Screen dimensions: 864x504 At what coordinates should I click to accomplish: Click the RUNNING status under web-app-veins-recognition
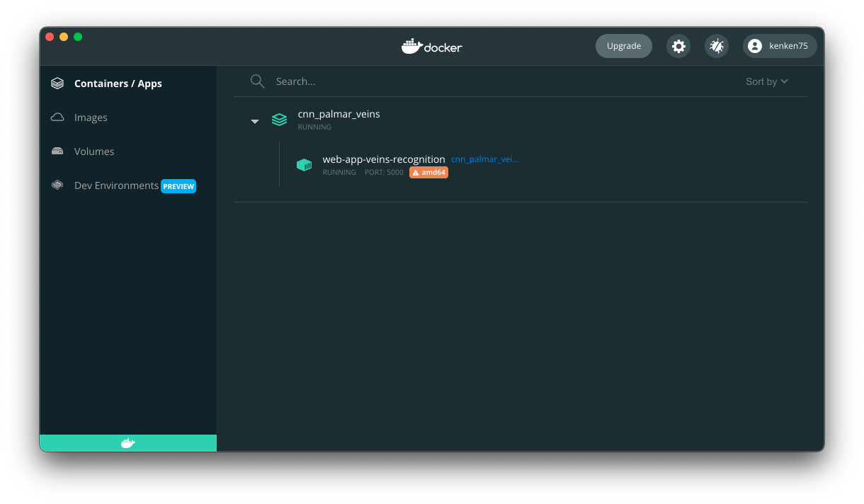pyautogui.click(x=339, y=172)
